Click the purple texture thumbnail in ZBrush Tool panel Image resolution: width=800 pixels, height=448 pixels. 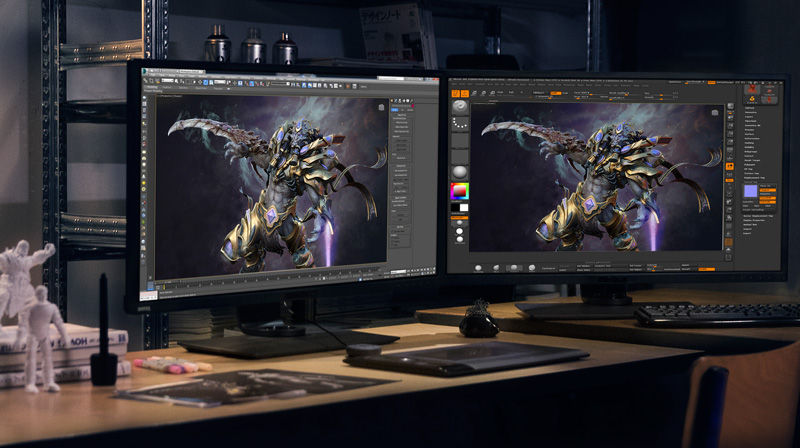(751, 191)
